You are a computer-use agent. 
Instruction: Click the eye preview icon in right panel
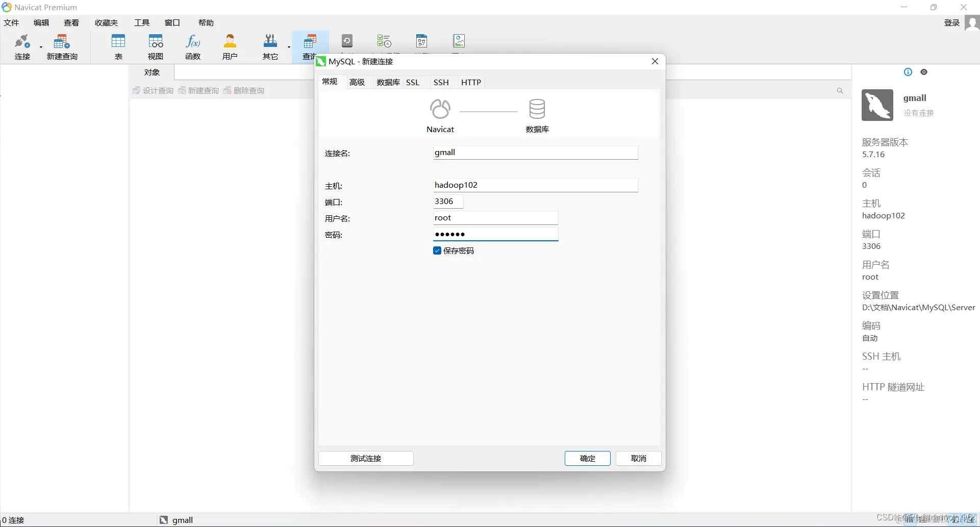pyautogui.click(x=924, y=72)
